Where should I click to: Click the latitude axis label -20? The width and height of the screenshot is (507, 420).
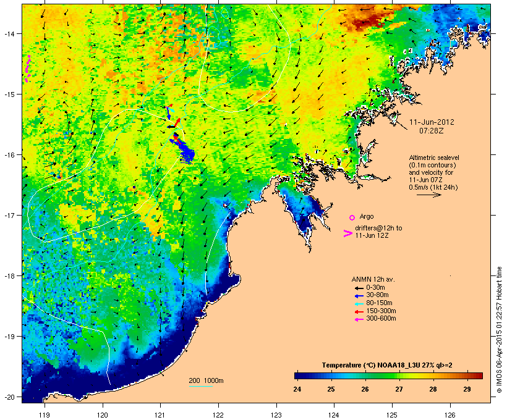[x=9, y=397]
